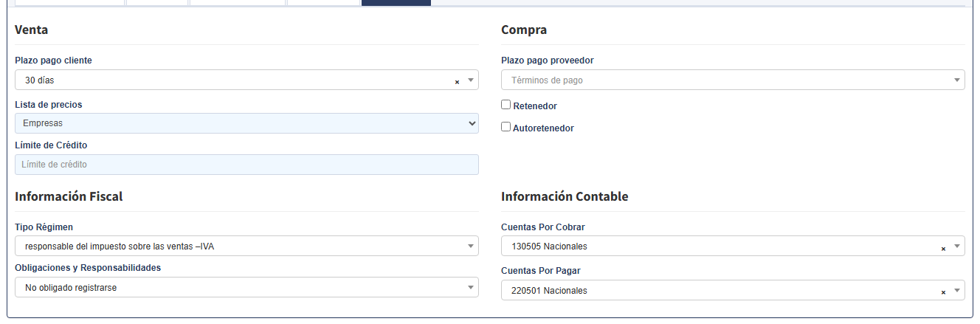Click the '220501 Nacionales' value text
Image resolution: width=980 pixels, height=324 pixels.
(x=549, y=291)
